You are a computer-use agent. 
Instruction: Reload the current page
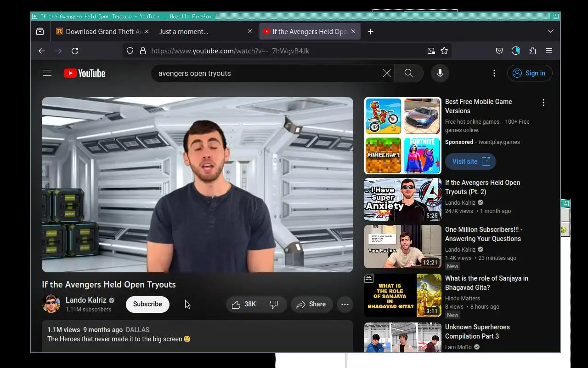point(75,51)
